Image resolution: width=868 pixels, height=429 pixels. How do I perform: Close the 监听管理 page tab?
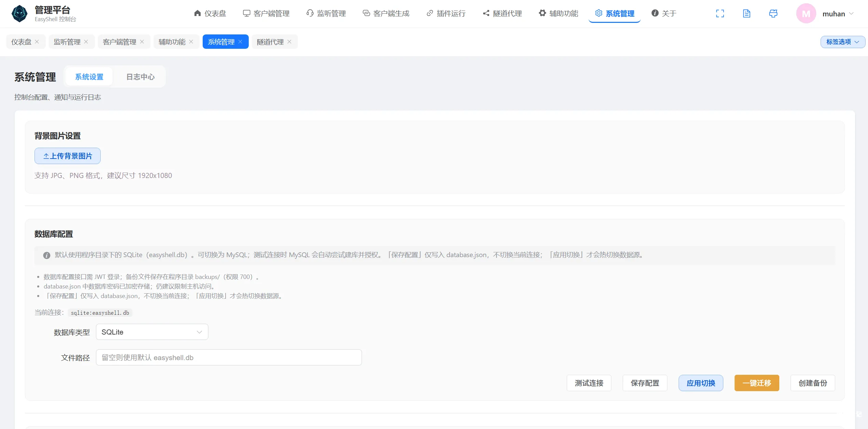(86, 42)
